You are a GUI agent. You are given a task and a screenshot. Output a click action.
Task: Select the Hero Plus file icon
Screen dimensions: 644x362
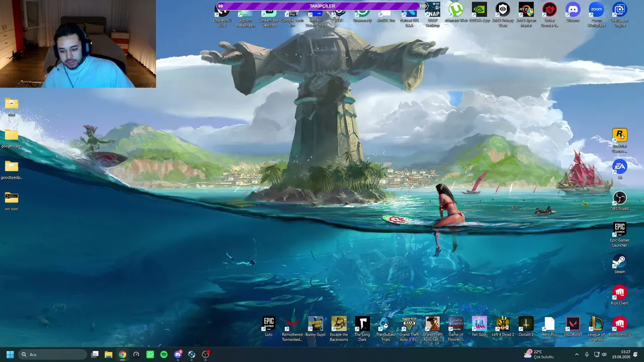[x=549, y=327]
